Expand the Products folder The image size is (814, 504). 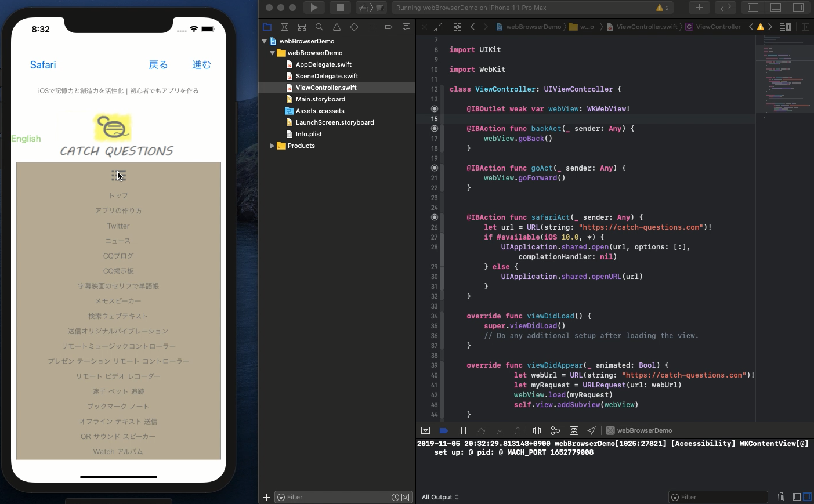pos(272,146)
